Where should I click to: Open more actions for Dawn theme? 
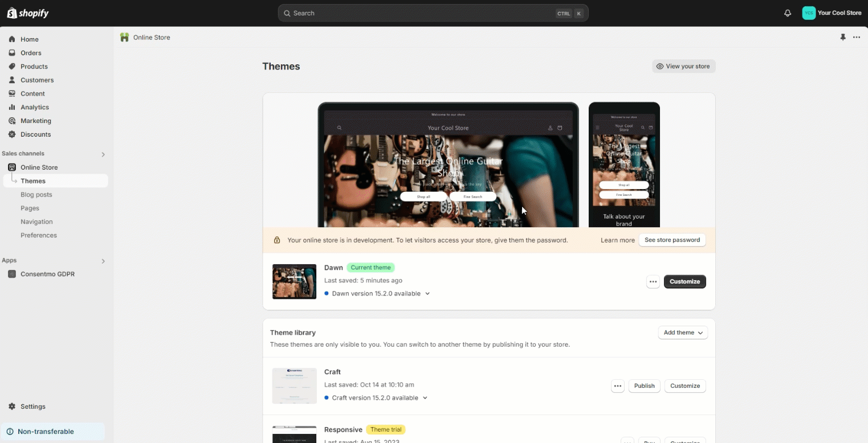[x=653, y=281]
